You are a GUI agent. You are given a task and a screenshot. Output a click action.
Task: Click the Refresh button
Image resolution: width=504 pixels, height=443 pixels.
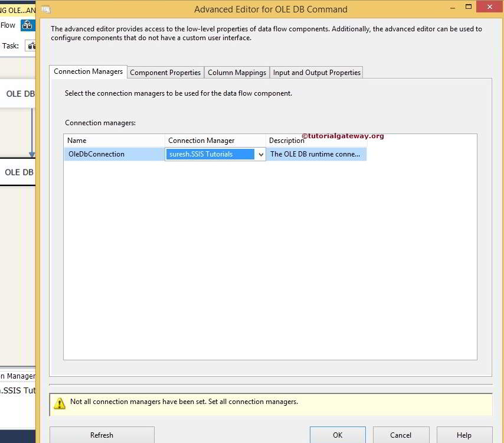coord(102,435)
